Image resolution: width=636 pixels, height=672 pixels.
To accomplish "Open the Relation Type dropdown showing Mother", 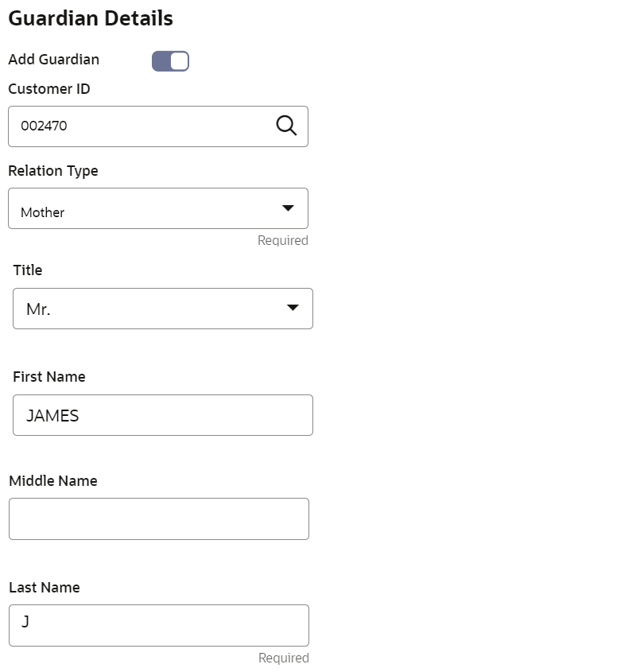I will pos(158,208).
